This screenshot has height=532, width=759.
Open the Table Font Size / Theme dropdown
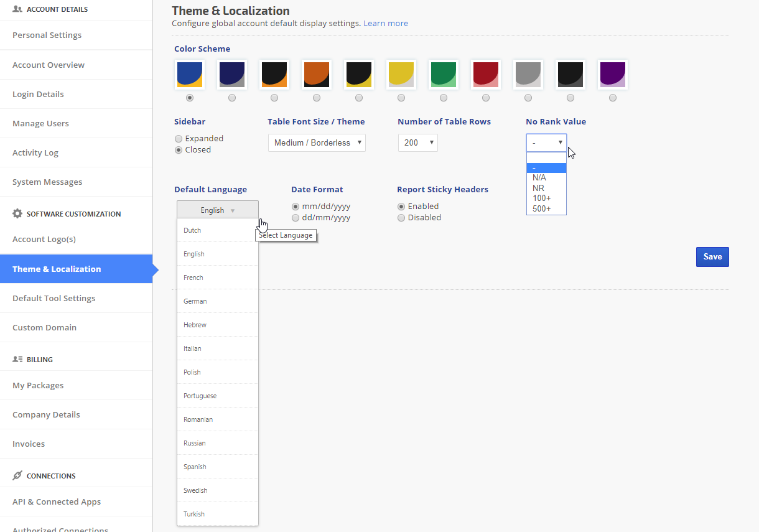[x=317, y=142]
